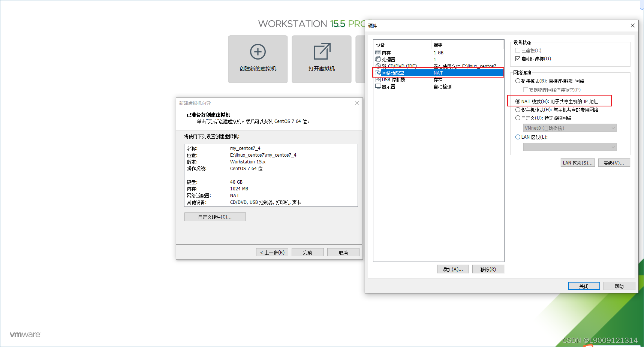This screenshot has height=347, width=644.
Task: Select the CD/DVD (IDE) disc icon
Action: [378, 66]
